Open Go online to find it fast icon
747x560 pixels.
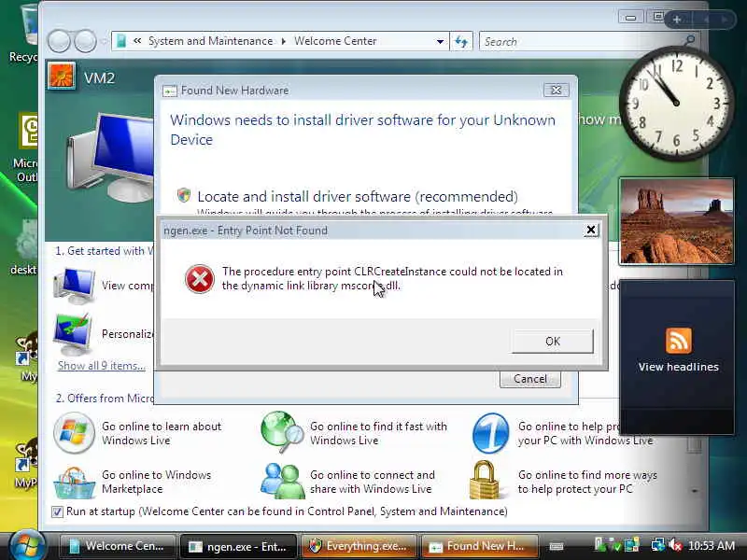(x=282, y=432)
